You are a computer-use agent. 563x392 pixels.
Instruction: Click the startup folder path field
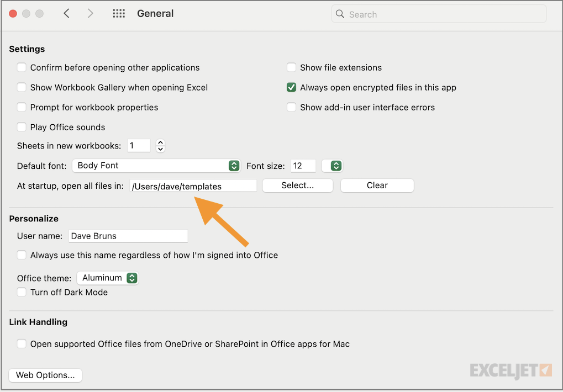193,186
